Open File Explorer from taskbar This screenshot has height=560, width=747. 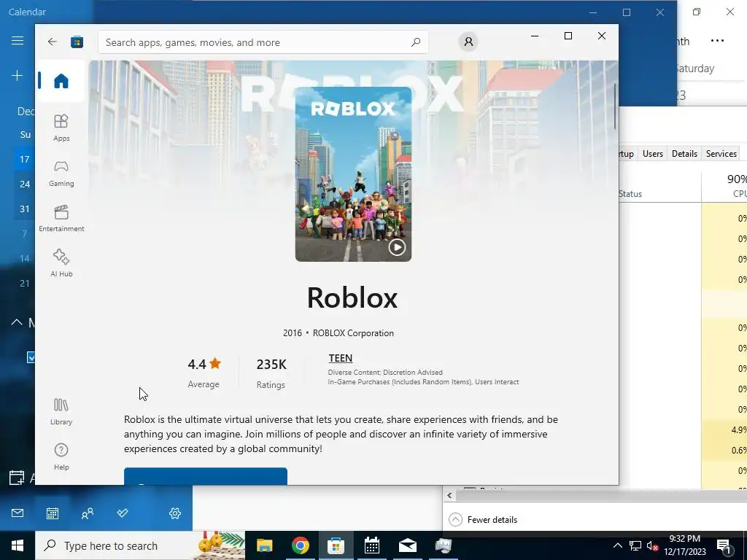[264, 545]
